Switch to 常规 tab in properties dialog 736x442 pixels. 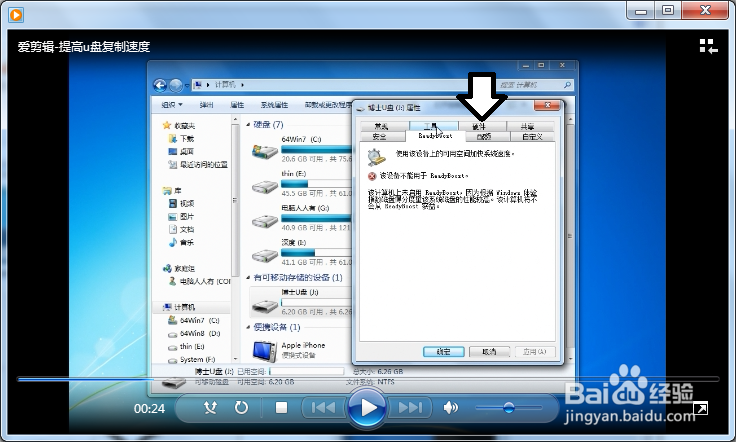384,126
